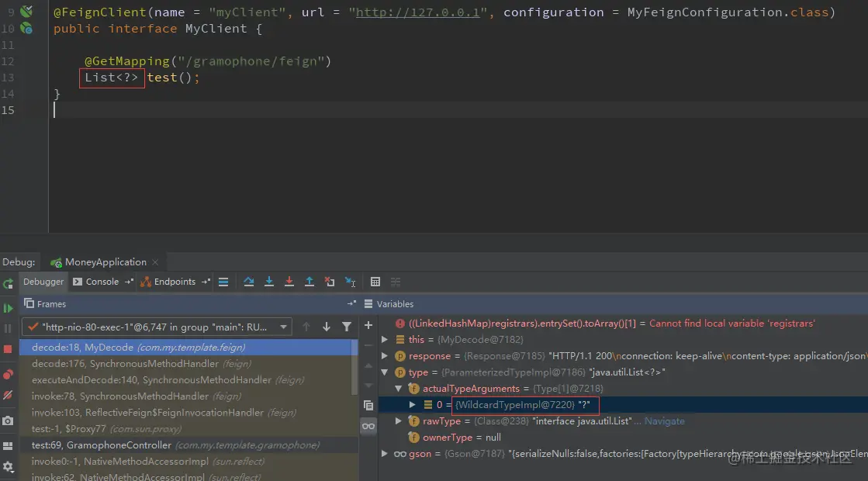Click MyFeignConfiguration.class reference

pyautogui.click(x=728, y=12)
